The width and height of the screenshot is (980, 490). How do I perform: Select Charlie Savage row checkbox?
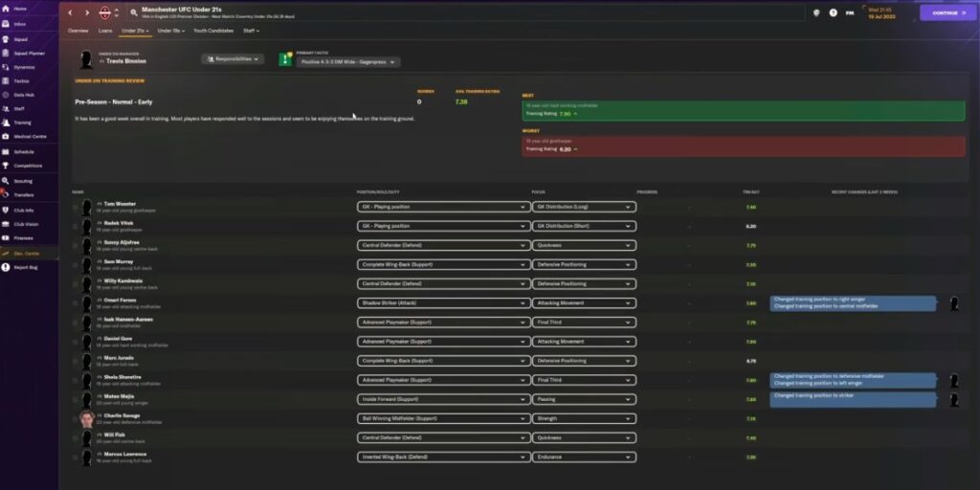[76, 419]
